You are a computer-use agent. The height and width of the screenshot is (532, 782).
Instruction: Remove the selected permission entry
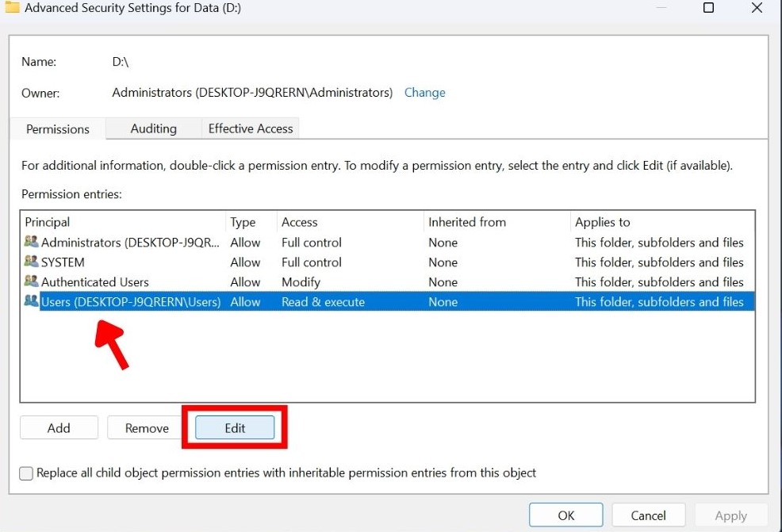144,427
